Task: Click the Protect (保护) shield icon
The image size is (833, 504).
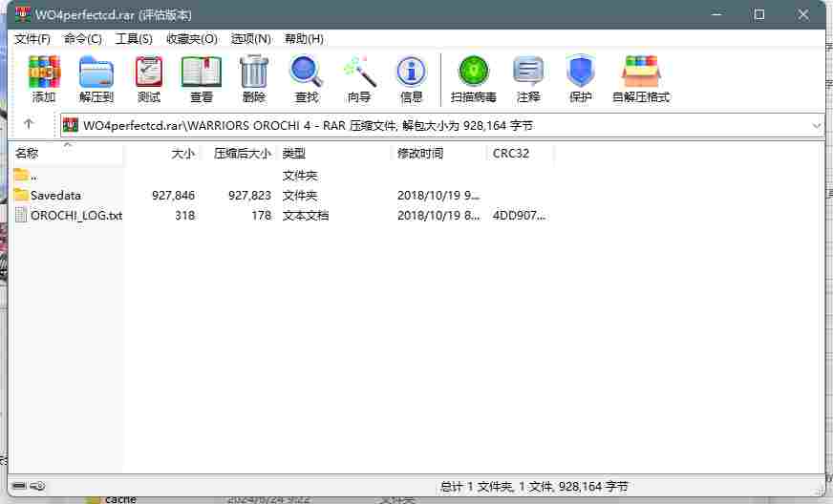Action: point(580,72)
